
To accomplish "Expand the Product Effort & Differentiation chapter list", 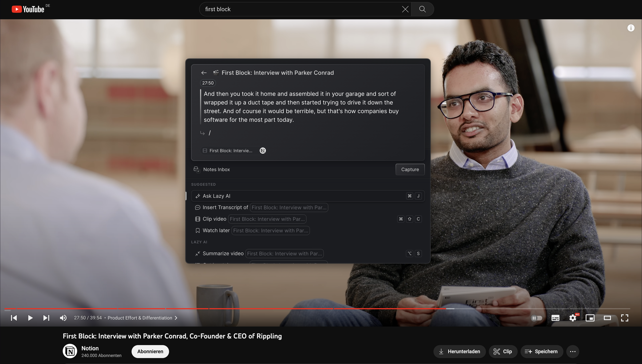I will click(176, 318).
